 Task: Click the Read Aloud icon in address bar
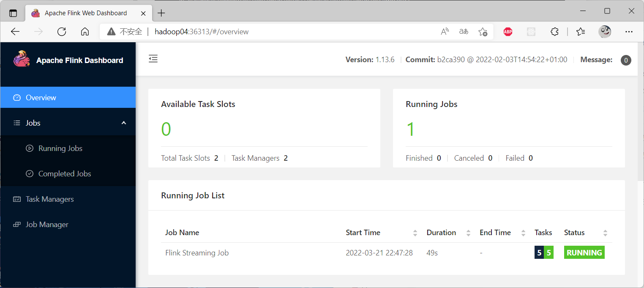coord(445,32)
